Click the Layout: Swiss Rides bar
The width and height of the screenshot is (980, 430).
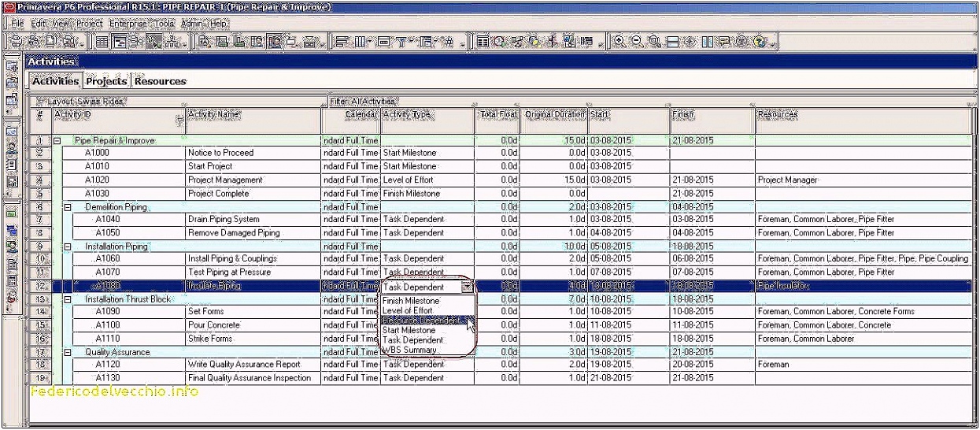pyautogui.click(x=177, y=102)
